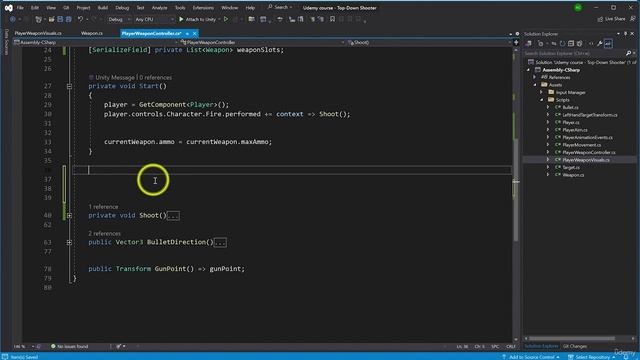Click the Open File toolbar icon
Viewport: 640px width, 360px height.
(51, 19)
